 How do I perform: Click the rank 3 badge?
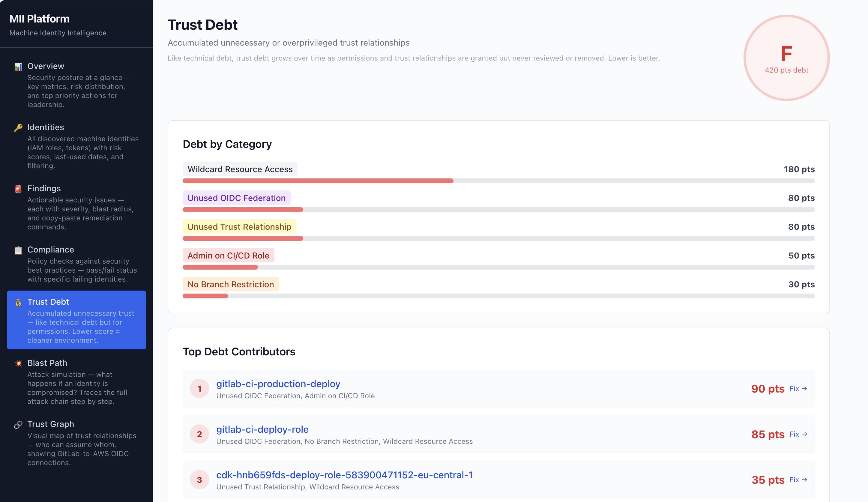pos(199,480)
